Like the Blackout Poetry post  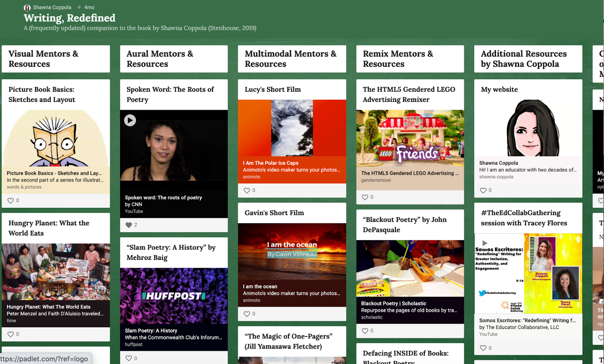click(x=365, y=331)
